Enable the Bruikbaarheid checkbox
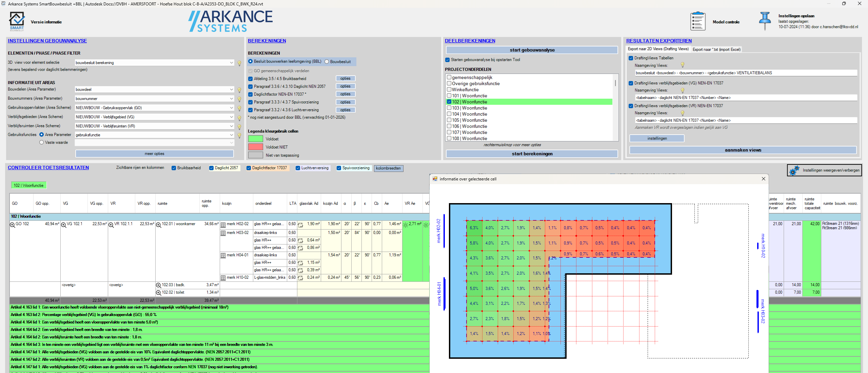Screen dimensions: 868x373 [x=174, y=168]
